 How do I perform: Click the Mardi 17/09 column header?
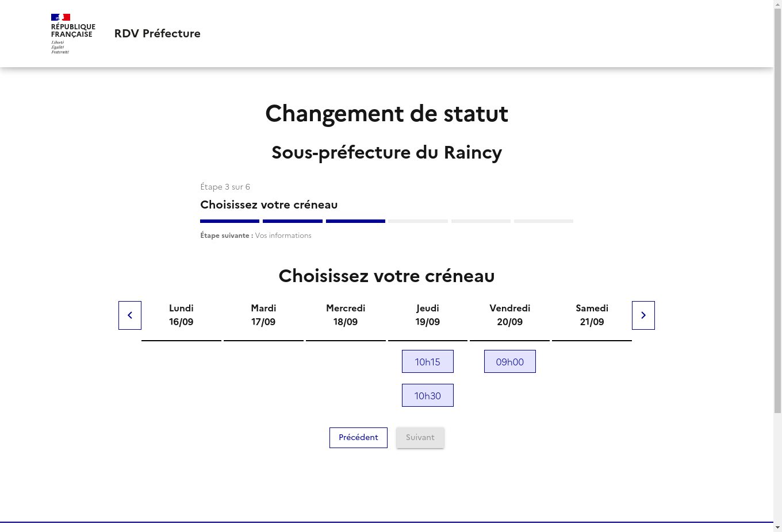[263, 315]
